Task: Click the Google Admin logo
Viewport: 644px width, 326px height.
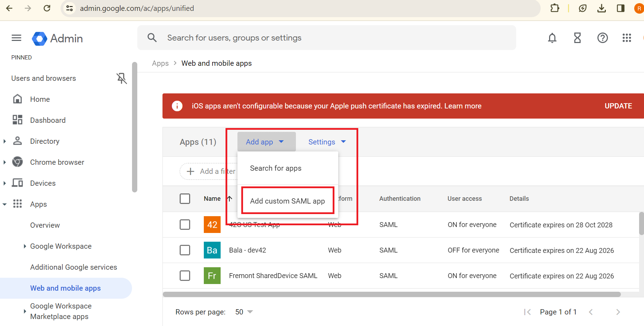Action: [x=57, y=38]
